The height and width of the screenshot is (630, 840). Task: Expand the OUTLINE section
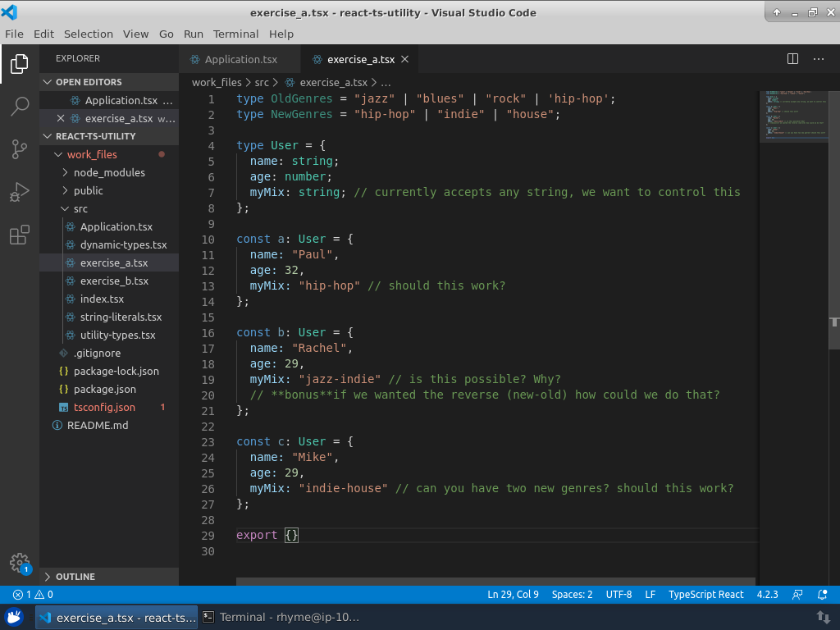point(75,577)
